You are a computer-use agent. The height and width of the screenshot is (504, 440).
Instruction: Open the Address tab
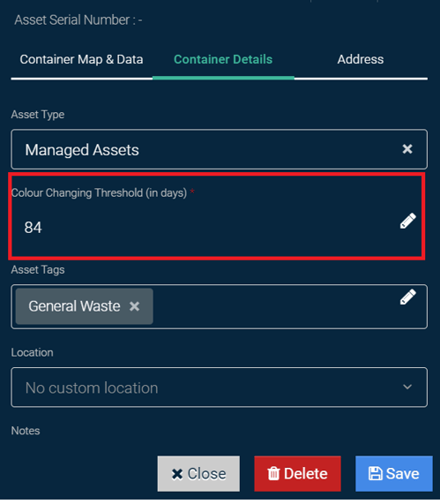pyautogui.click(x=361, y=59)
